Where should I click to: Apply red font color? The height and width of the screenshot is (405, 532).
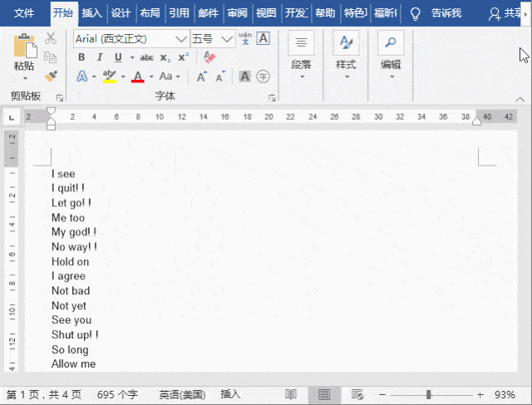pos(137,77)
